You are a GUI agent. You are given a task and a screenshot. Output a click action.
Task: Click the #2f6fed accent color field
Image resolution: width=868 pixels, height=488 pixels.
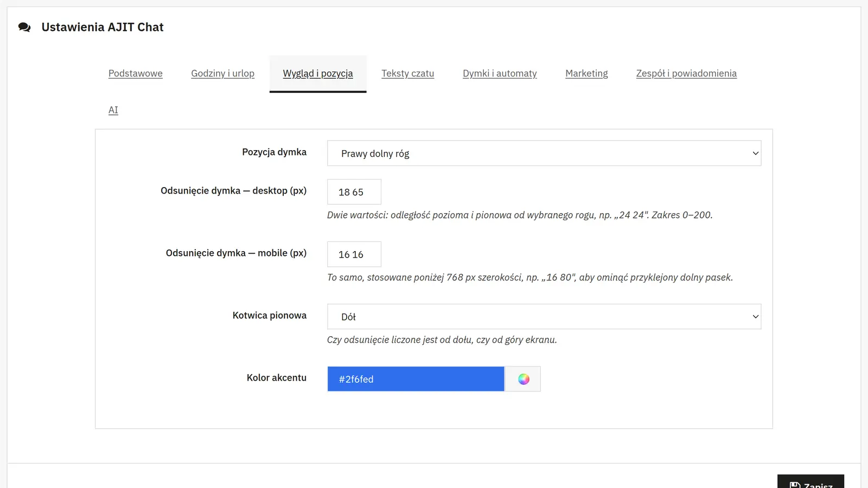click(416, 379)
